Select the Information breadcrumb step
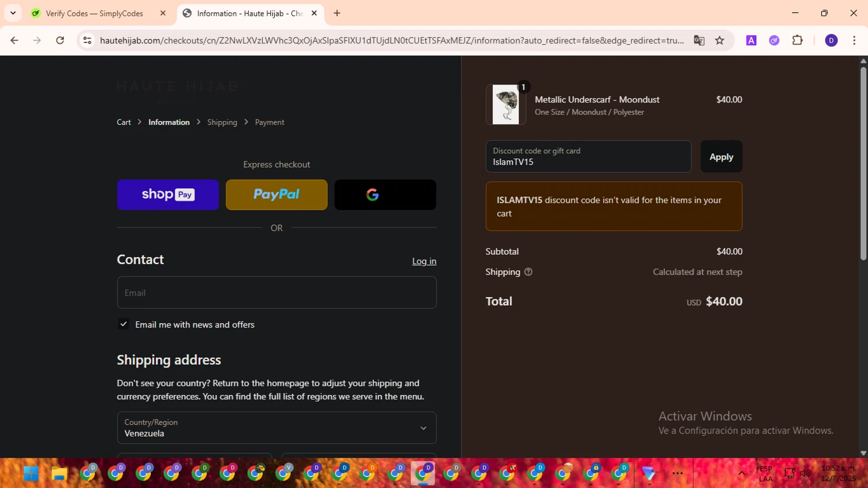The image size is (868, 488). point(169,122)
